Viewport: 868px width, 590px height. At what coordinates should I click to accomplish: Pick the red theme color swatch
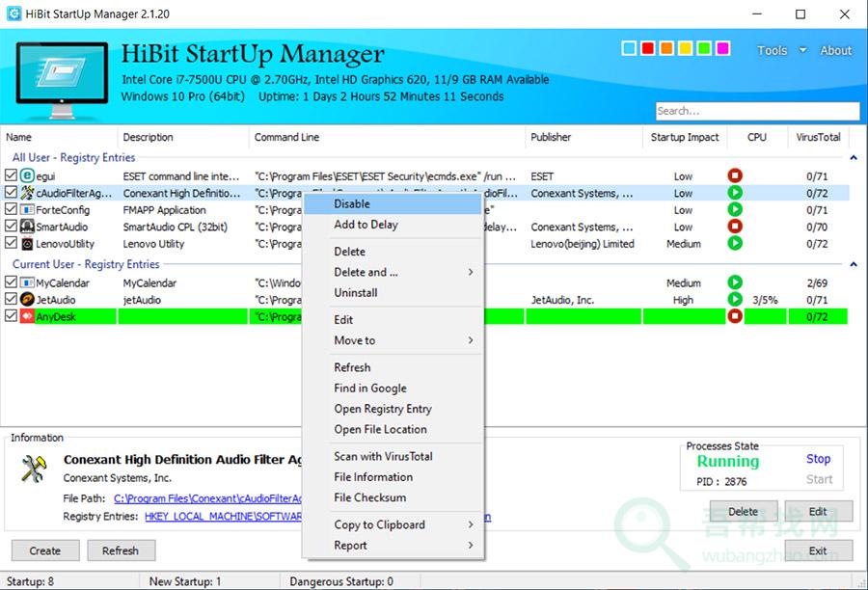click(648, 48)
